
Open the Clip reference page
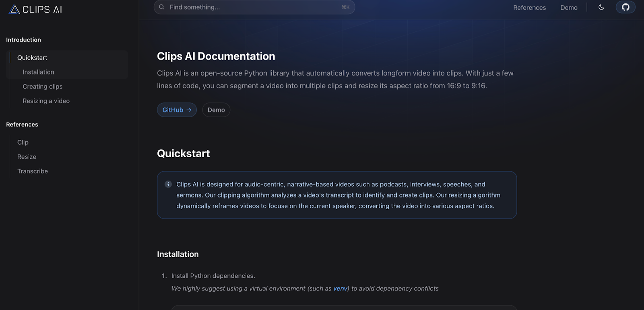pyautogui.click(x=23, y=142)
